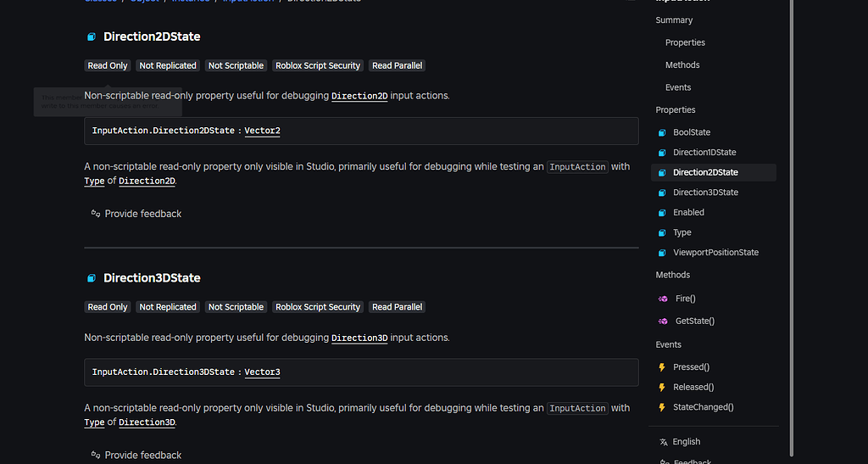The height and width of the screenshot is (464, 868).
Task: Jump to Direction3DState in sidebar
Action: point(705,193)
